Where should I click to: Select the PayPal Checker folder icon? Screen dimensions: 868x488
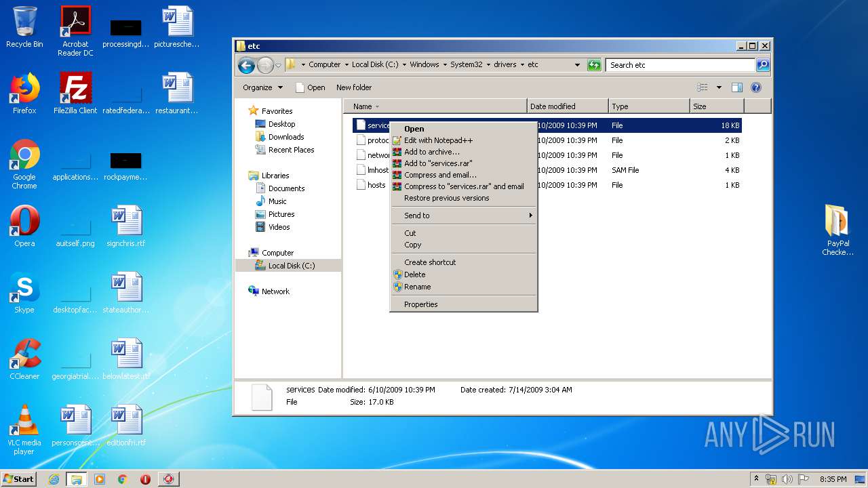pos(837,230)
